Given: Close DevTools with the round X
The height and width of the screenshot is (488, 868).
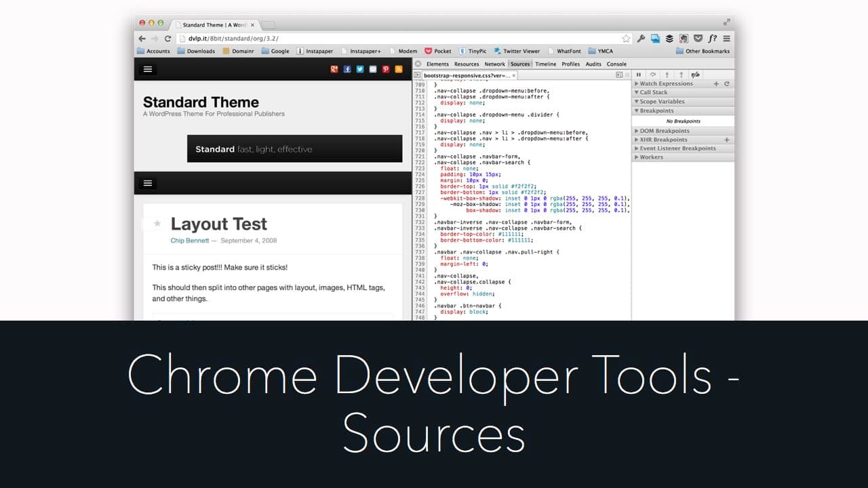Looking at the screenshot, I should click(418, 64).
